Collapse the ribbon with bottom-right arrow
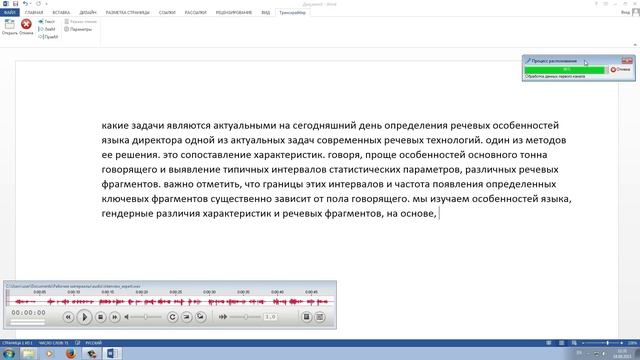640x360 pixels. (635, 44)
